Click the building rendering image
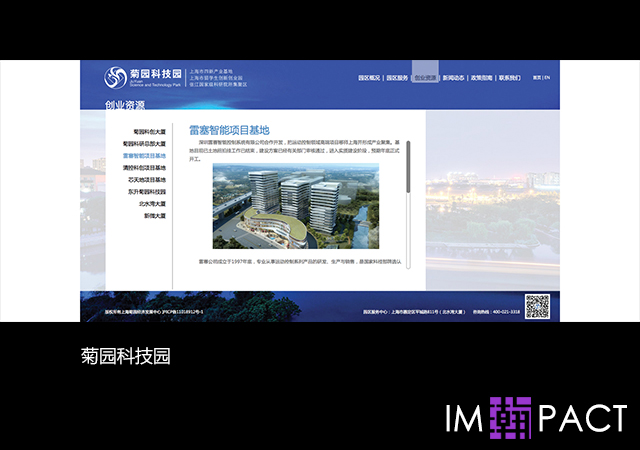640x450 pixels. 296,206
